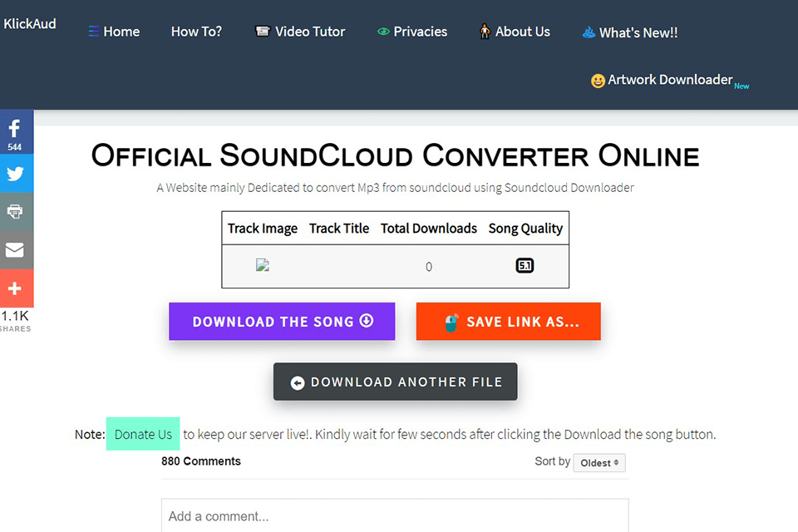Choose Download Another File

click(395, 382)
